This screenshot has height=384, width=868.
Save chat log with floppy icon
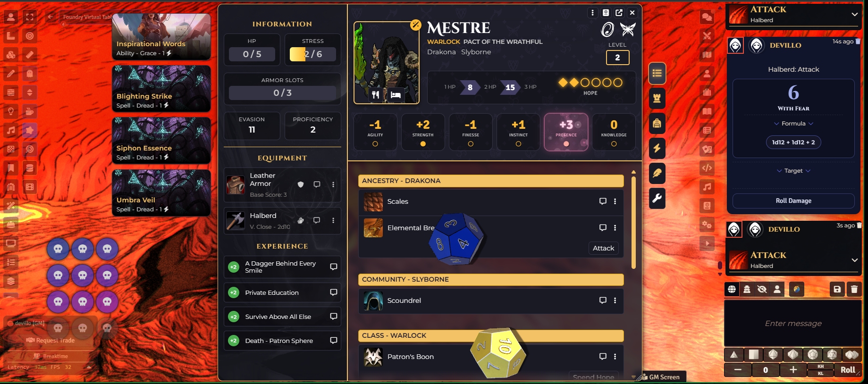pos(837,289)
